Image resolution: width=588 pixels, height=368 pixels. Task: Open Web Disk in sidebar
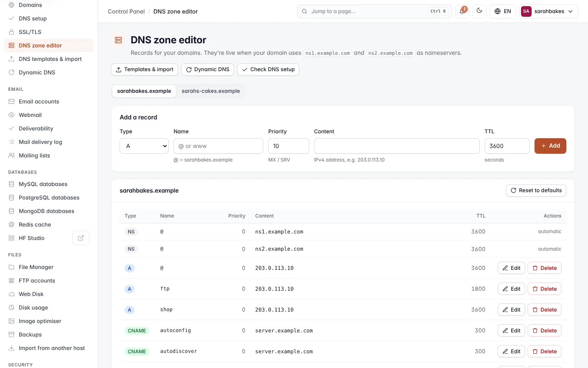click(49, 294)
